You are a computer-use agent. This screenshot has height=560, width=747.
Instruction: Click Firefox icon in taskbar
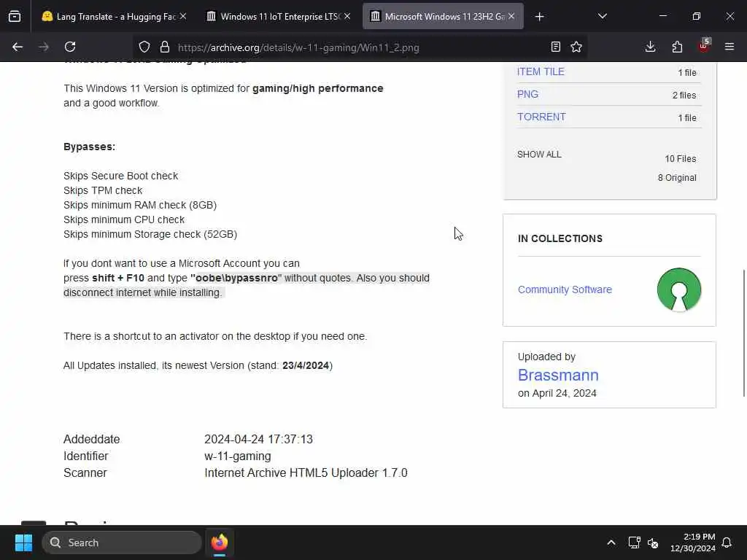pos(220,542)
